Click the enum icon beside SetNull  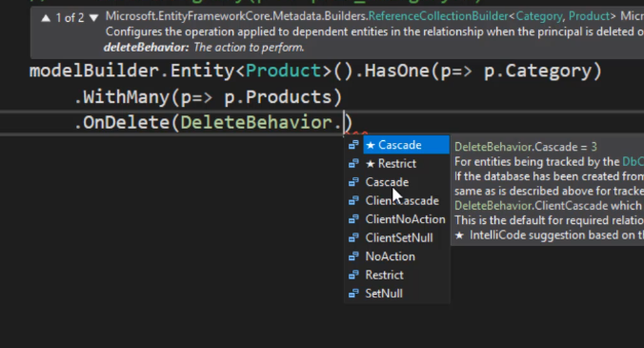click(353, 294)
